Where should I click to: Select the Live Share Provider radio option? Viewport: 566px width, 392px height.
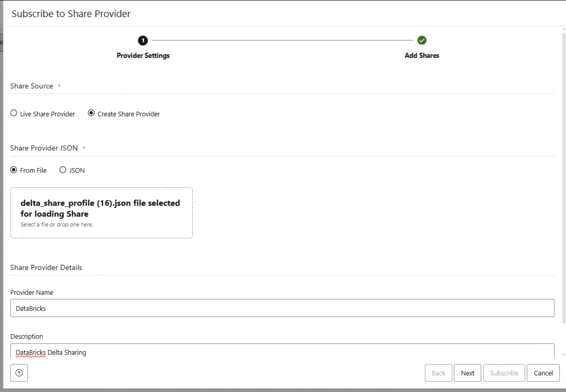[14, 113]
